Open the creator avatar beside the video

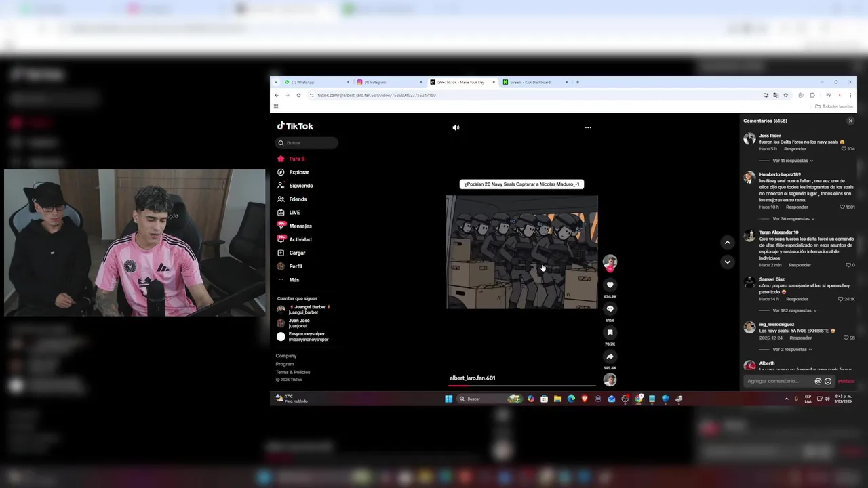[610, 262]
